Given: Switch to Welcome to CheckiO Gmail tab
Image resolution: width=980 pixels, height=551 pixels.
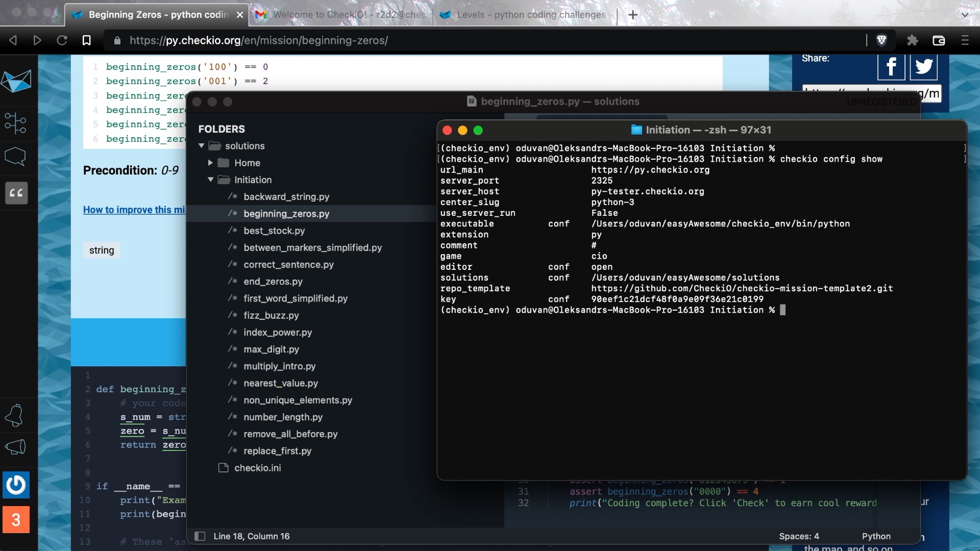Looking at the screenshot, I should pyautogui.click(x=341, y=15).
